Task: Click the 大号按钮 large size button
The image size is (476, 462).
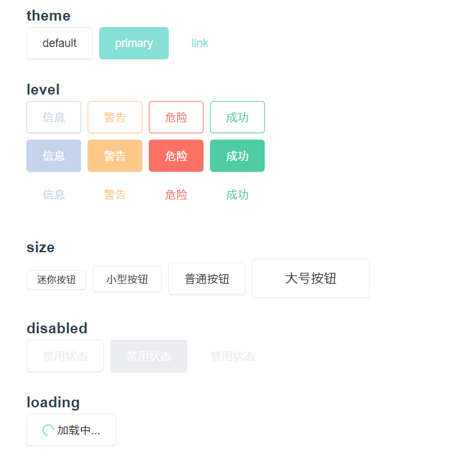Action: tap(311, 279)
